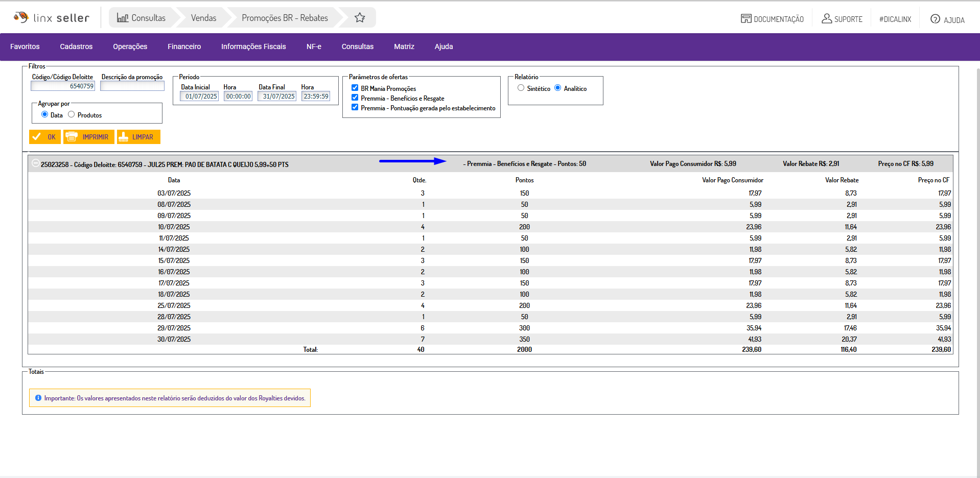Click the Linx Seller logo
The image size is (980, 478).
tap(52, 18)
